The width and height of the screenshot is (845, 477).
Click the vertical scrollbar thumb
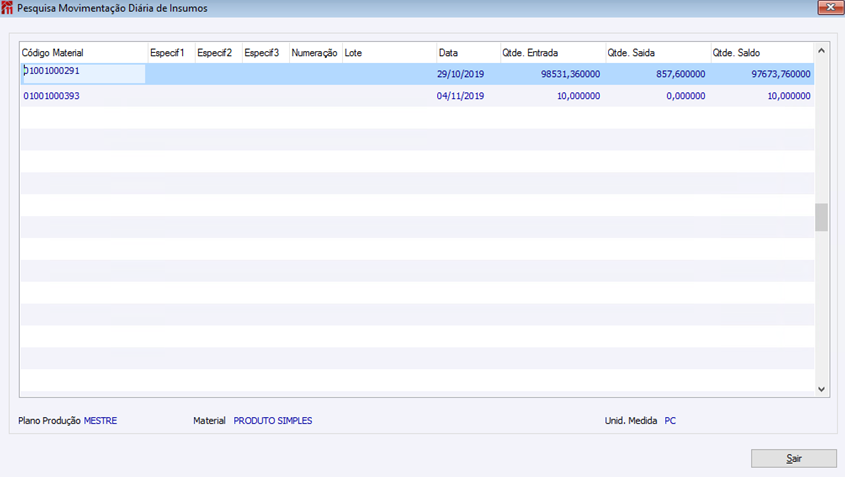point(821,217)
